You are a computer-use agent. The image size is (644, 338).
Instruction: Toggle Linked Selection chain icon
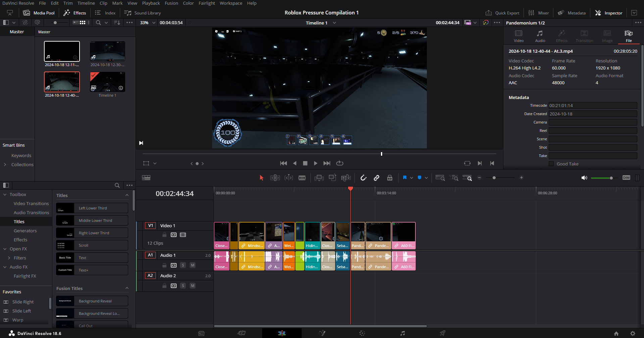coord(377,178)
